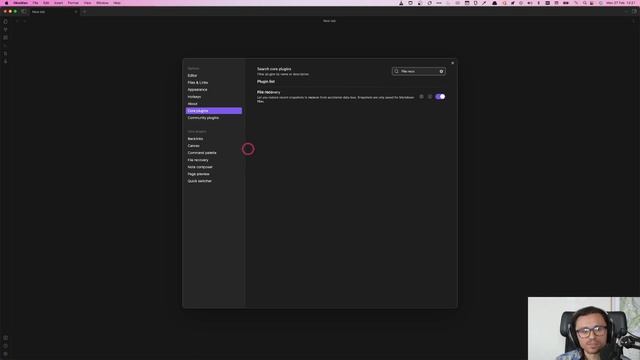This screenshot has height=360, width=640.
Task: Open Hotkeys settings
Action: (194, 97)
